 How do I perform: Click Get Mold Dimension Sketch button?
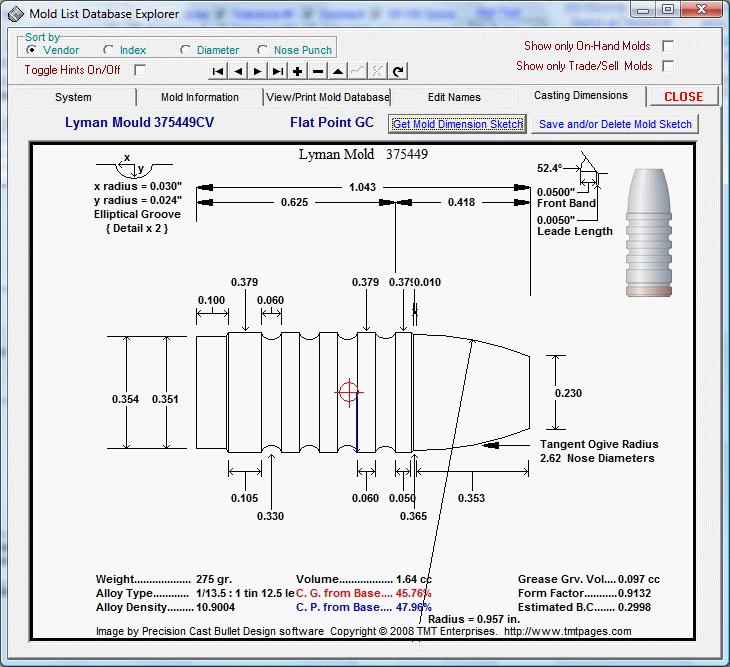pyautogui.click(x=458, y=124)
